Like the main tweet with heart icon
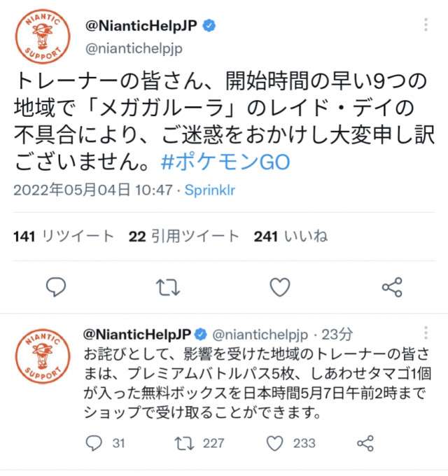The height and width of the screenshot is (476, 448). [280, 287]
